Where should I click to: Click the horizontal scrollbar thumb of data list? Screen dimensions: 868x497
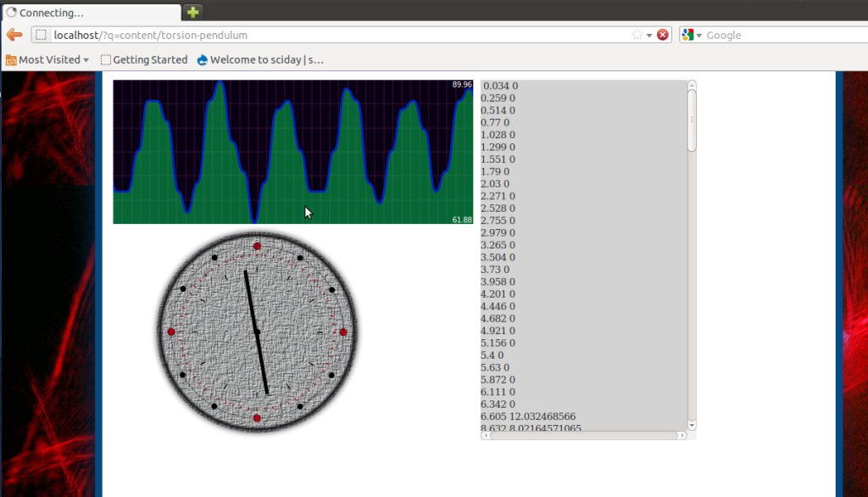point(583,435)
